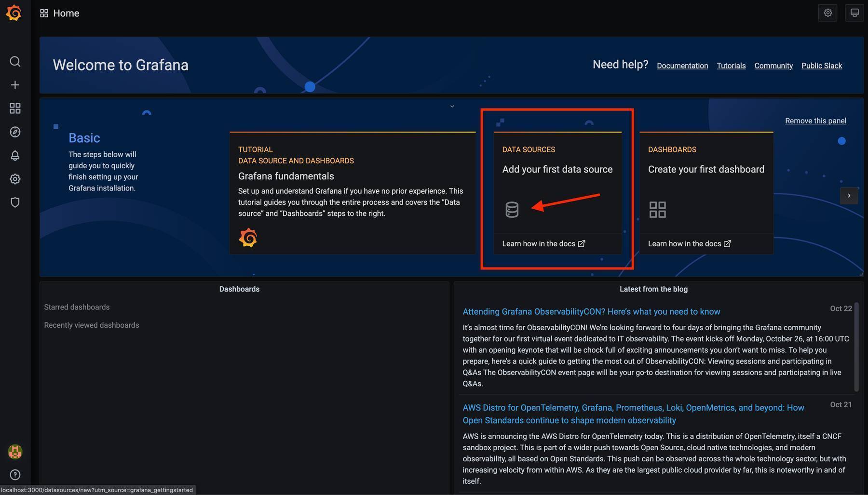Open the Server Admin shield icon

point(15,202)
